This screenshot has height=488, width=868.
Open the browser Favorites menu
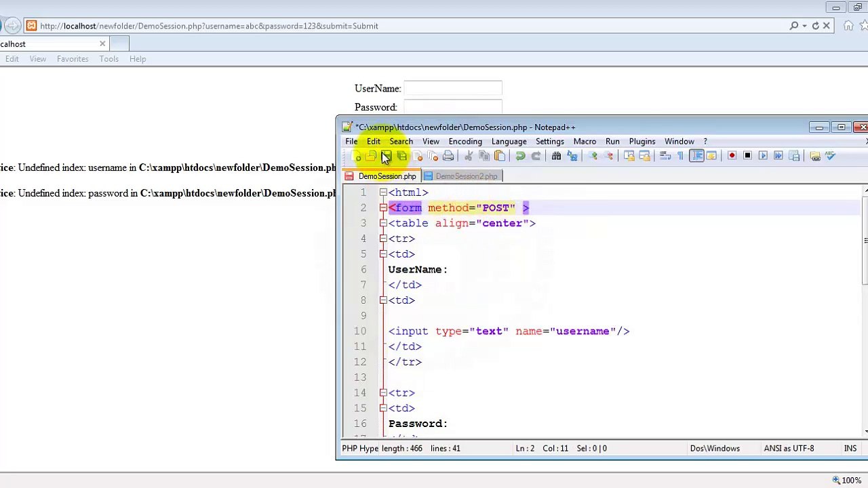[73, 59]
